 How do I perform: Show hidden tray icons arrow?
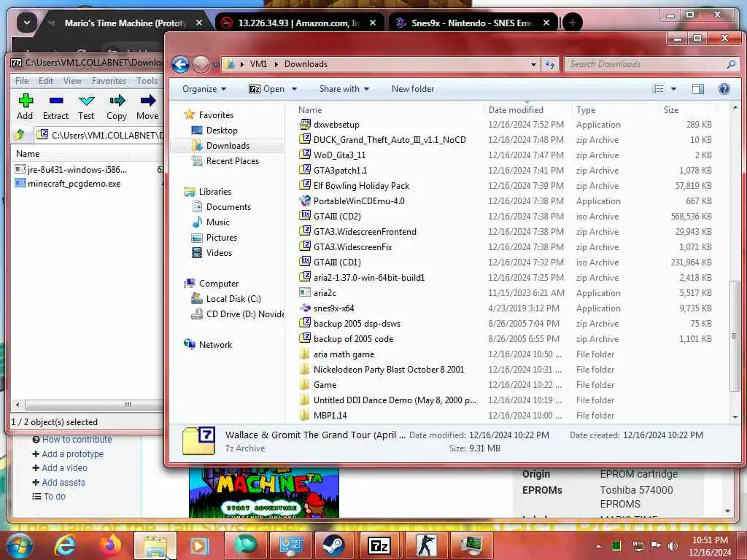tap(598, 545)
